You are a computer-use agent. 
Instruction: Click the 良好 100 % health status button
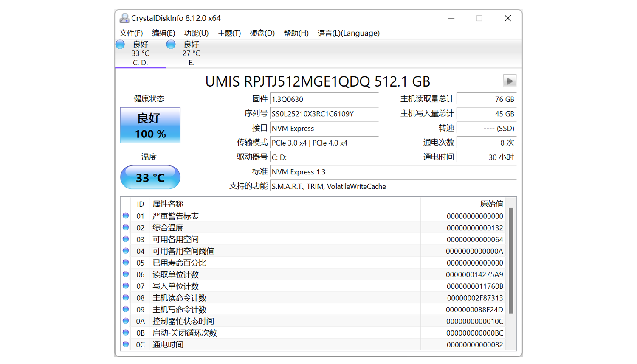(x=150, y=125)
